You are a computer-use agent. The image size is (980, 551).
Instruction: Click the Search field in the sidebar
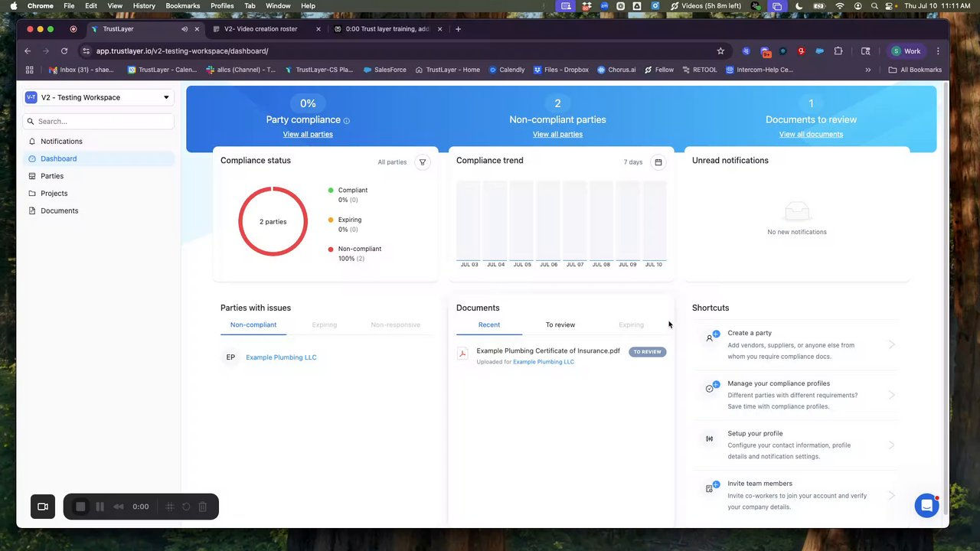[x=99, y=121]
